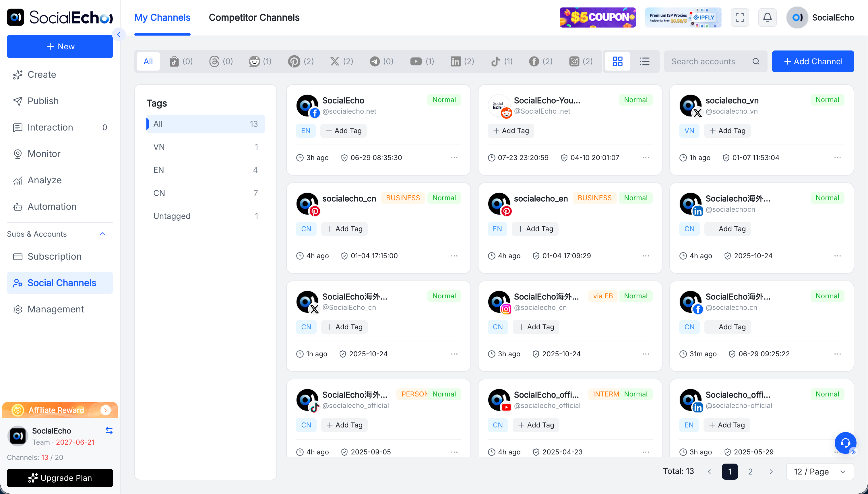Toggle fullscreen mode icon
Screen dimensions: 868x494
(740, 17)
